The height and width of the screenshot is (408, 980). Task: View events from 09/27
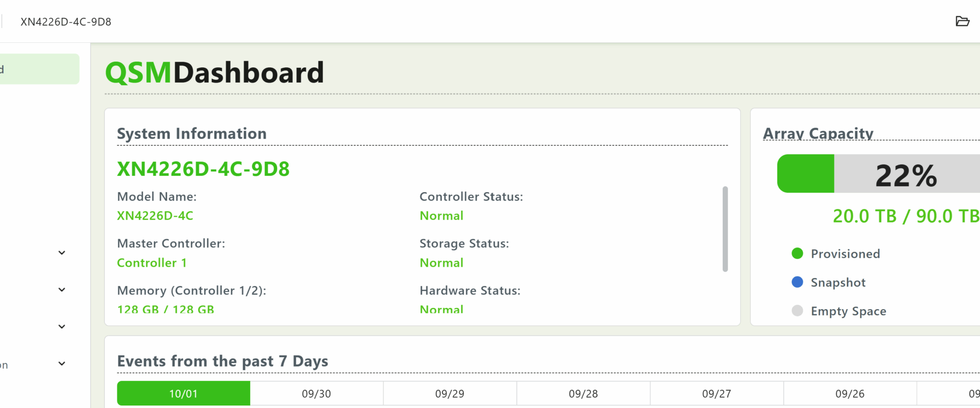pos(717,394)
